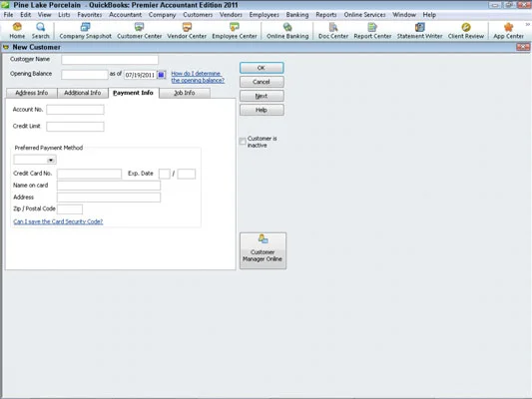Click the expiration year field
532x399 pixels.
coord(187,174)
